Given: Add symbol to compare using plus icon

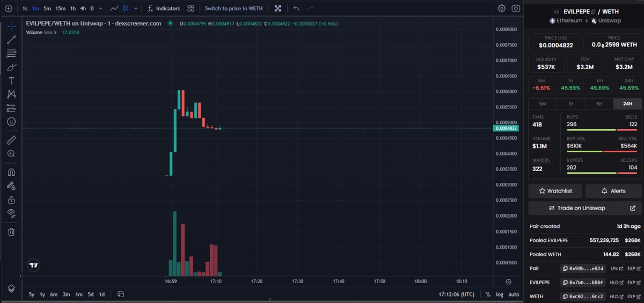Looking at the screenshot, I should click(9, 9).
